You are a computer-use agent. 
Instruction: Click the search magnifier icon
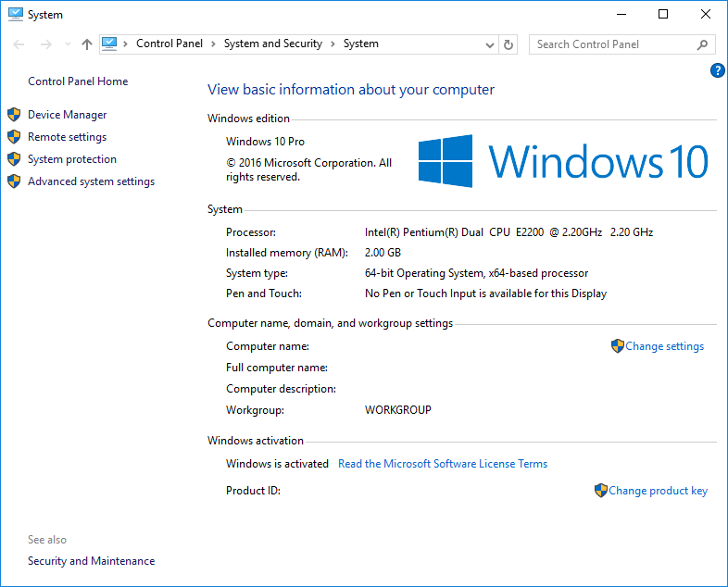pos(702,44)
